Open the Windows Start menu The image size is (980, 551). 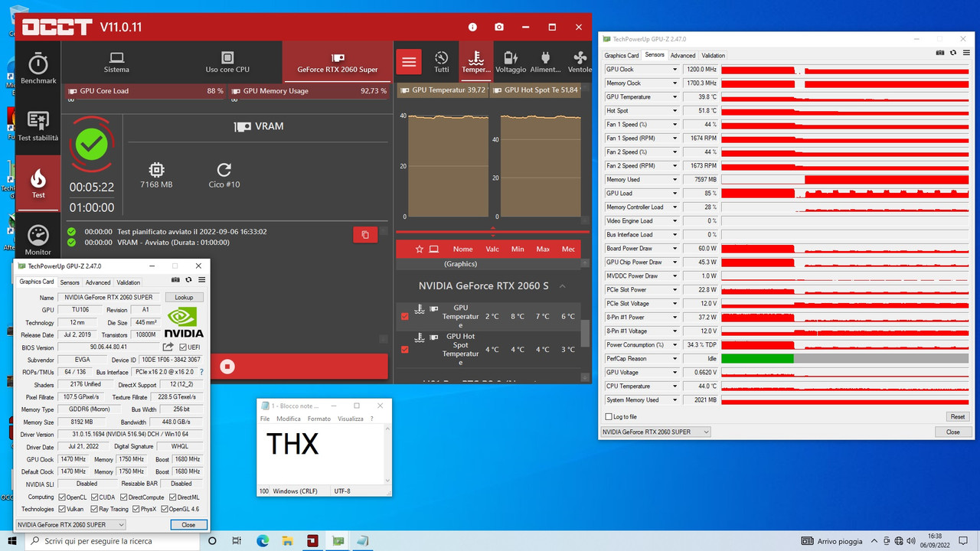(x=12, y=541)
